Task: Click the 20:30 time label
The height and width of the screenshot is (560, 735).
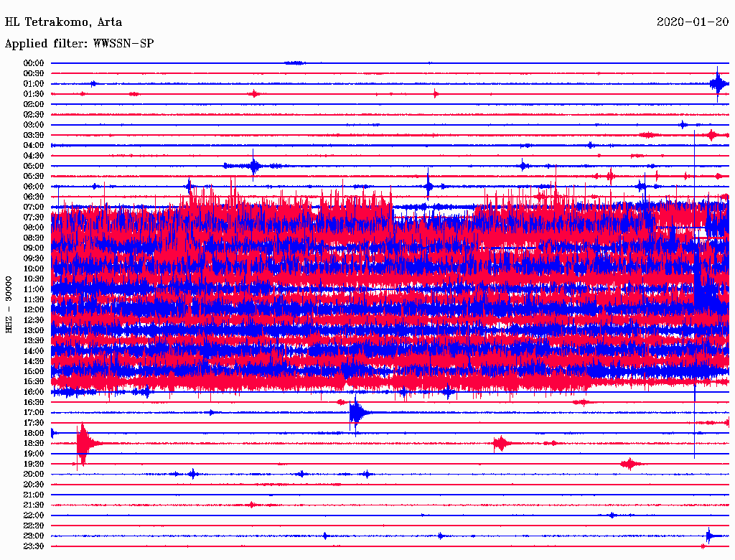Action: [x=34, y=485]
